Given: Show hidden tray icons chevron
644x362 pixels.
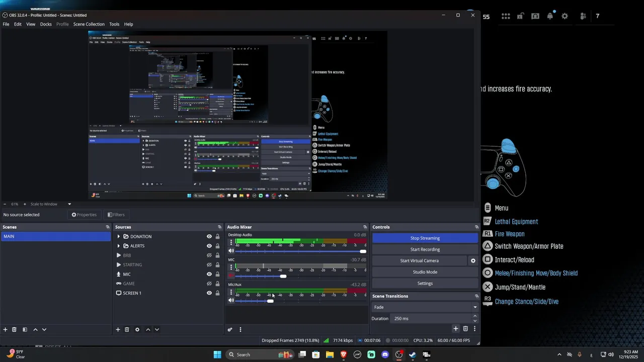Looking at the screenshot, I should pos(559,354).
